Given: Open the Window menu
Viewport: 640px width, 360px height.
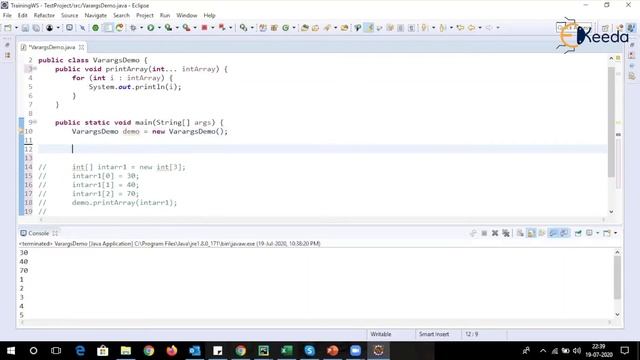Looking at the screenshot, I should tap(187, 15).
